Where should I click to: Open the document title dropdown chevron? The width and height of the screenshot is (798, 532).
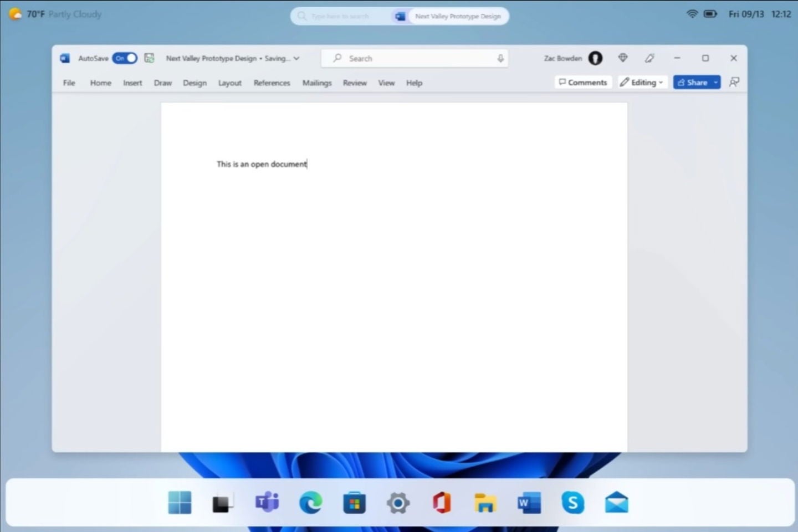click(x=297, y=58)
